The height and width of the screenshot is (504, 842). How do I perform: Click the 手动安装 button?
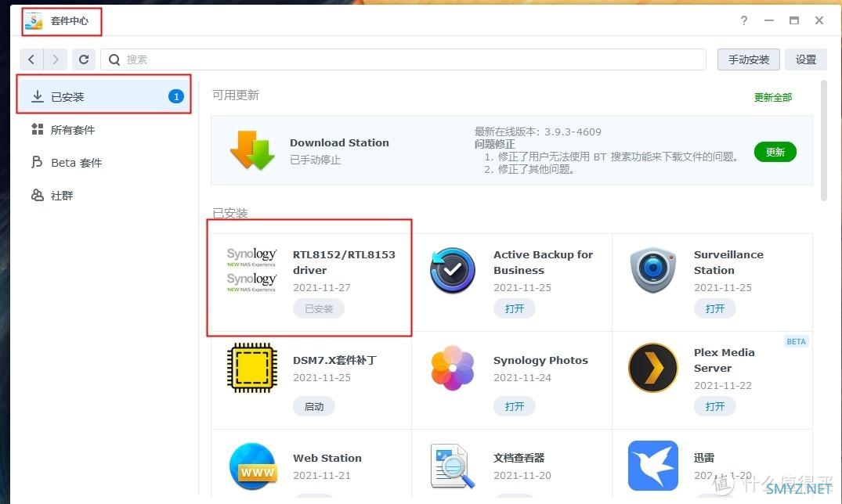pyautogui.click(x=749, y=59)
